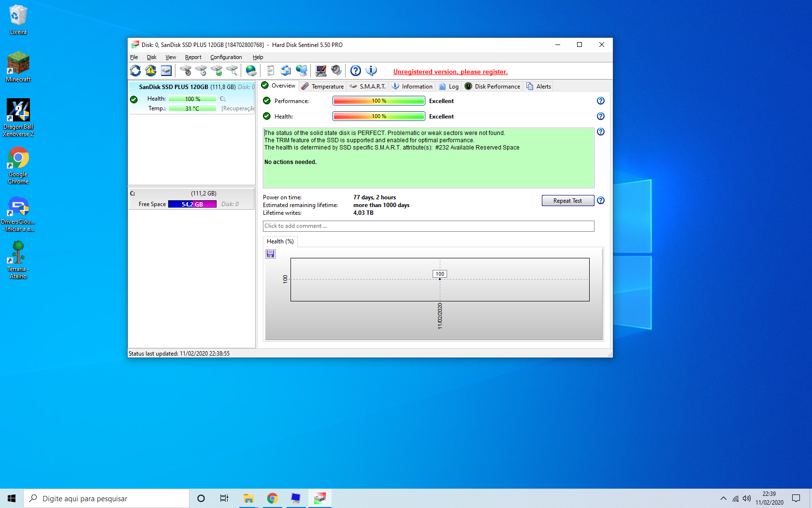Click the '77 days, 2 hours' power on value
Screen dimensions: 812x508
(375, 197)
